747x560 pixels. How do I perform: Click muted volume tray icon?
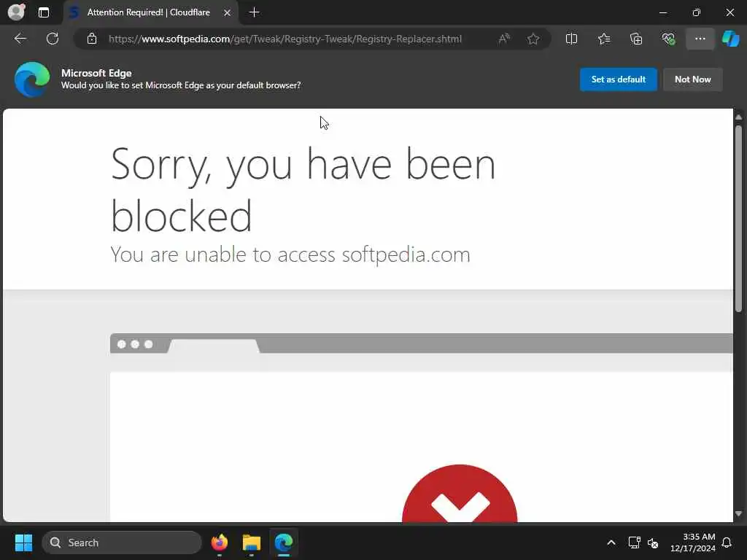click(653, 542)
